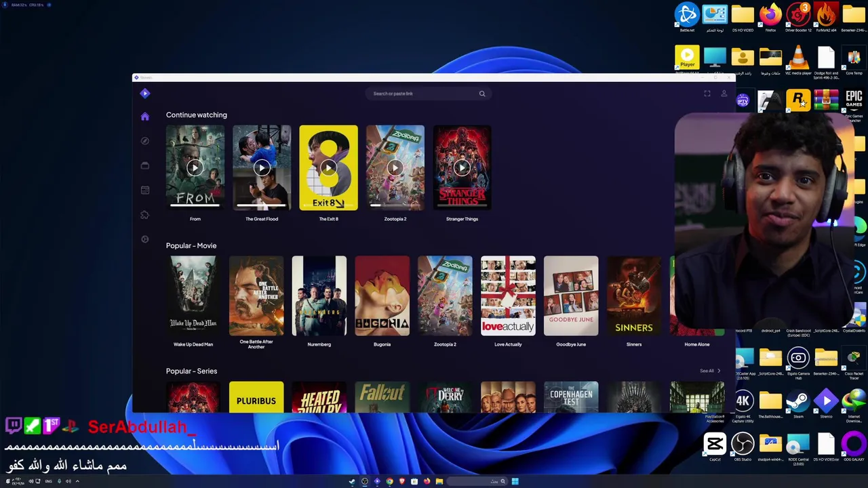Select the OBS Studio desktop shortcut
Screen dimensions: 868x488
(x=743, y=447)
